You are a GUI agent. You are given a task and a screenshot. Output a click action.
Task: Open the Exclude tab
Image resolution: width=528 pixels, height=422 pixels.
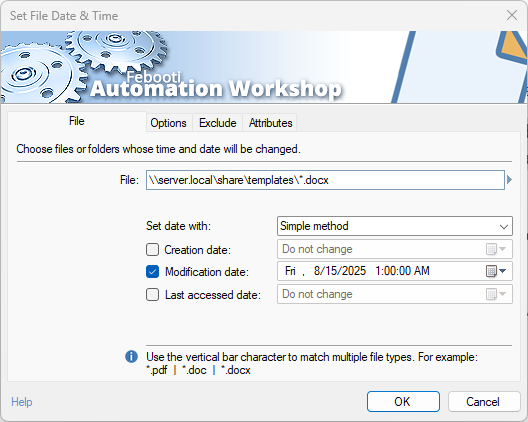(218, 123)
